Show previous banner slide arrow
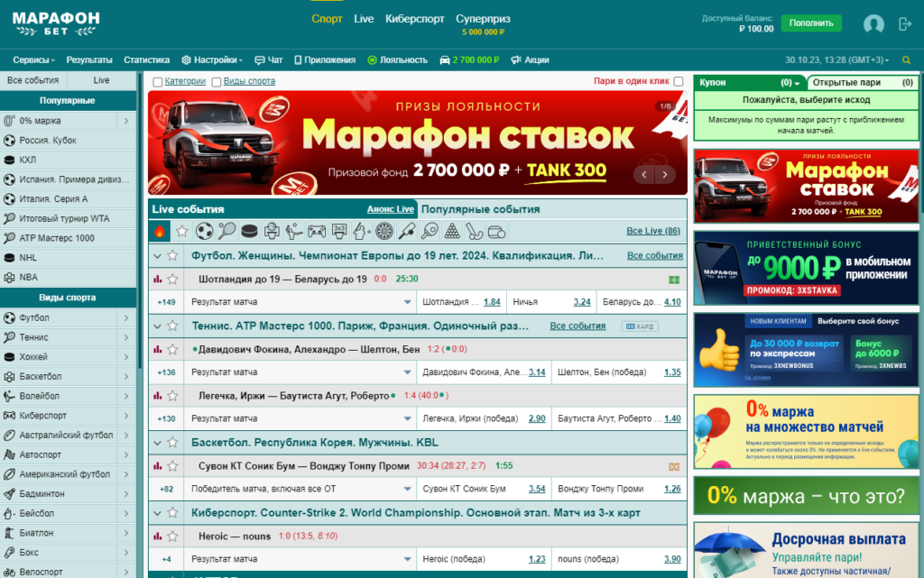 [644, 174]
